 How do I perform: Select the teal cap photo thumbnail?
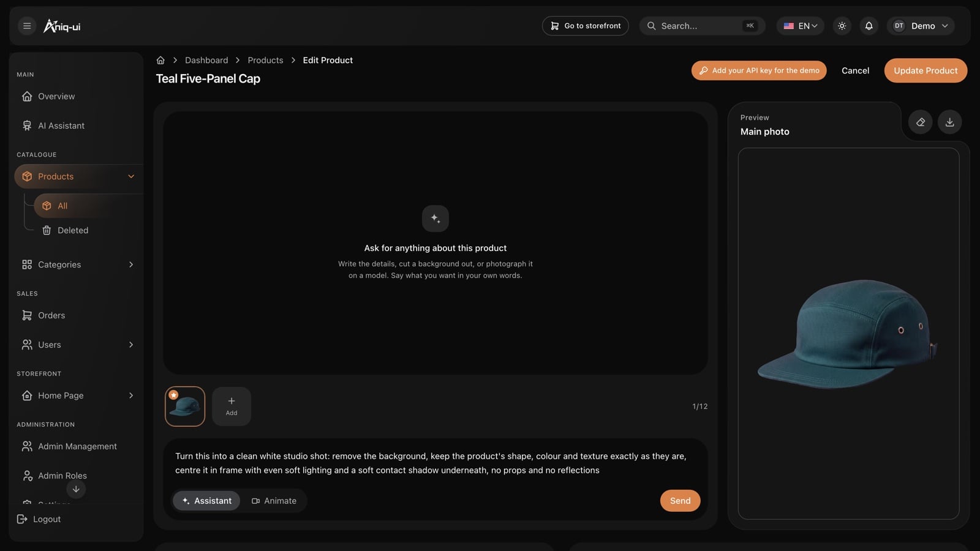(x=185, y=407)
